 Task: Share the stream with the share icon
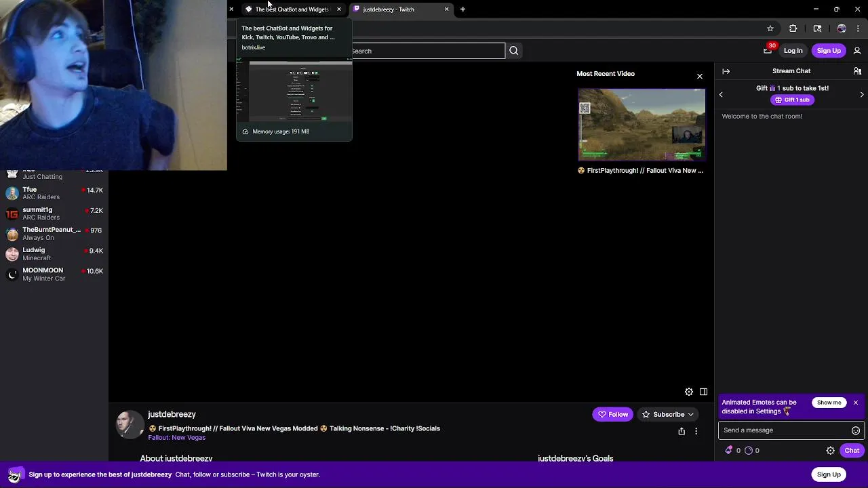coord(682,431)
